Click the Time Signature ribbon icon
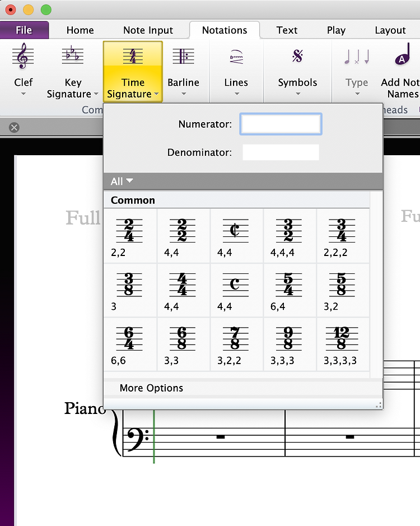The height and width of the screenshot is (526, 420). [133, 55]
